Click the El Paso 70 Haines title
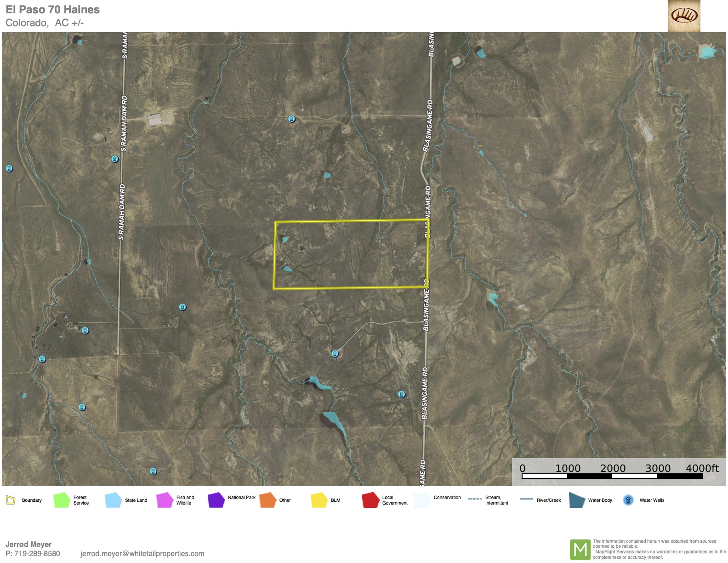Viewport: 728px width, 563px height. [52, 10]
